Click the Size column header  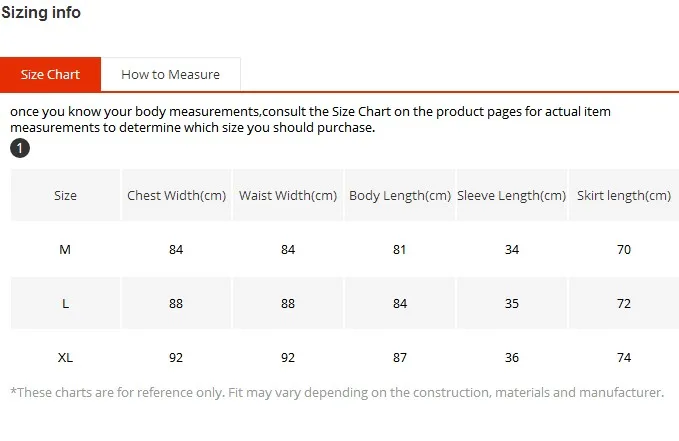click(65, 195)
